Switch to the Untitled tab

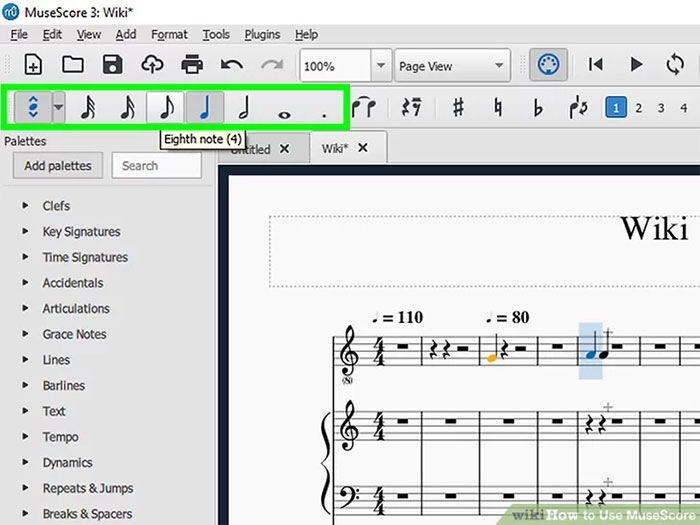click(x=251, y=149)
